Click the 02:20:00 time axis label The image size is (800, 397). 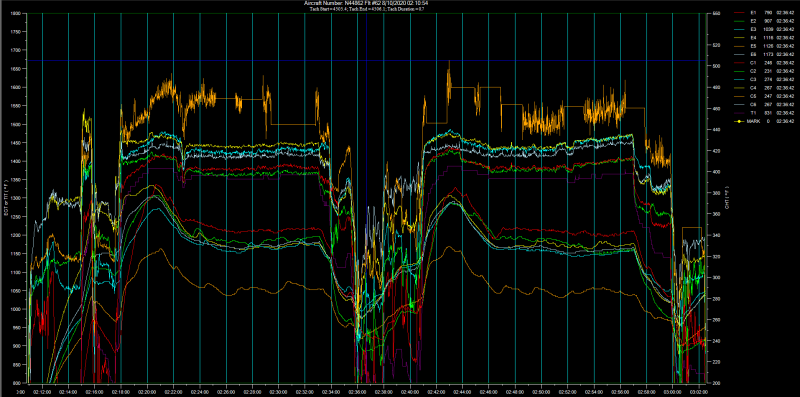(147, 392)
